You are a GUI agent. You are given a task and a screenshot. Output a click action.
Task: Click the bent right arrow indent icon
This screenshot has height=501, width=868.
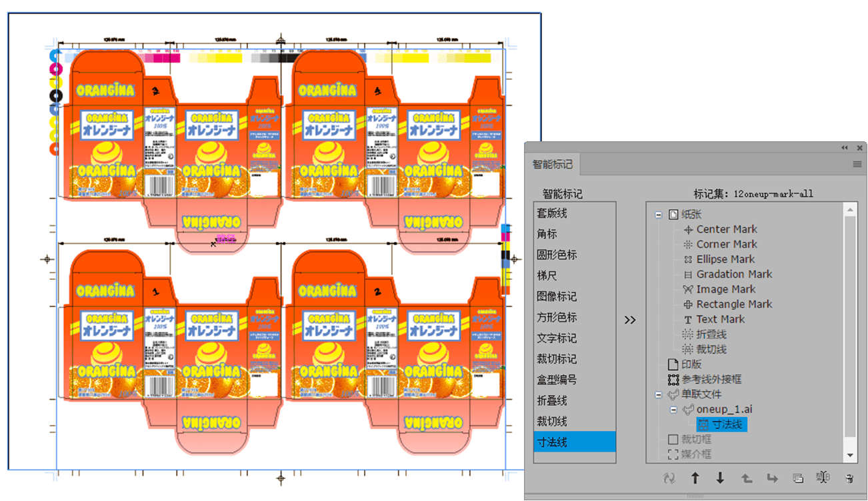[x=772, y=478]
